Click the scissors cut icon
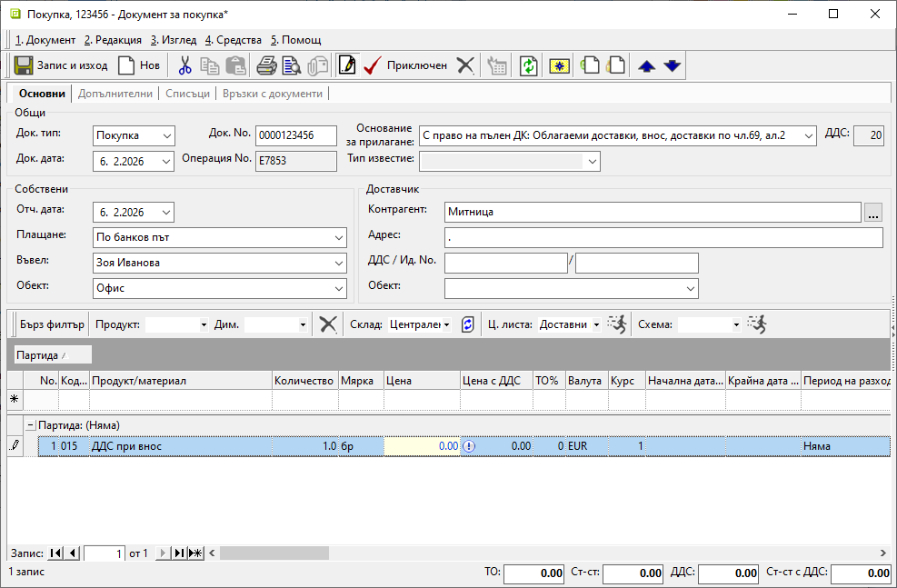This screenshot has width=897, height=588. (185, 65)
